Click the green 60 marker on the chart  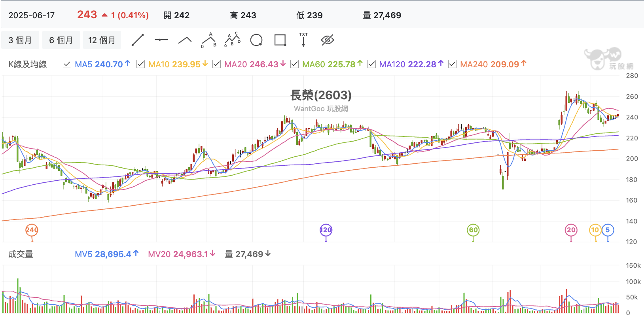point(473,230)
